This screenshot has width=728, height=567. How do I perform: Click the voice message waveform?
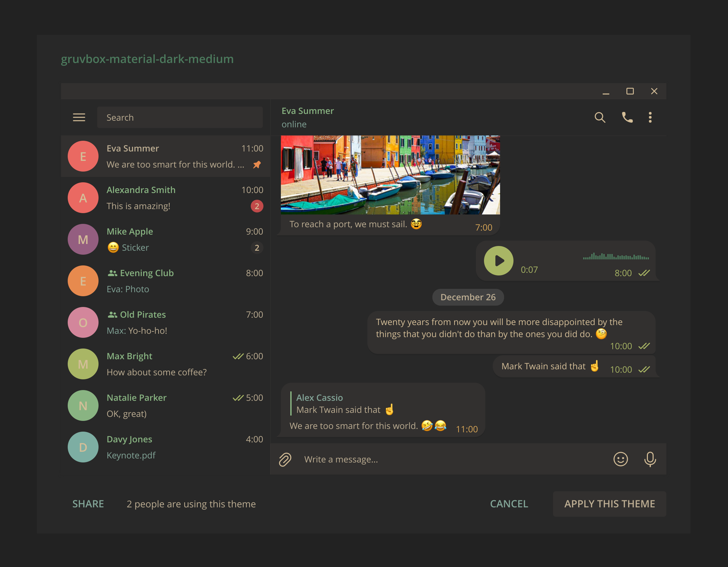(x=616, y=257)
